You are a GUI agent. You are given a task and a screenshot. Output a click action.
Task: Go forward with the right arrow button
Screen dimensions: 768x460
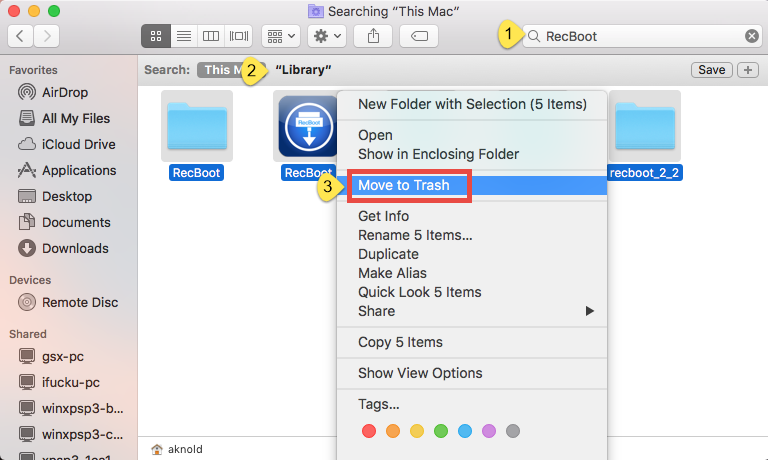point(47,36)
